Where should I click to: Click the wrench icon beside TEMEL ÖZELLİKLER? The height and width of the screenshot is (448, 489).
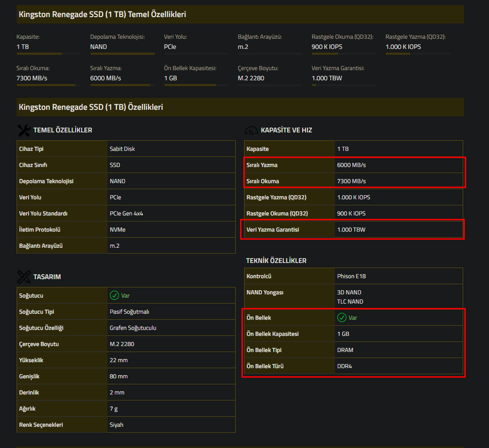[24, 131]
